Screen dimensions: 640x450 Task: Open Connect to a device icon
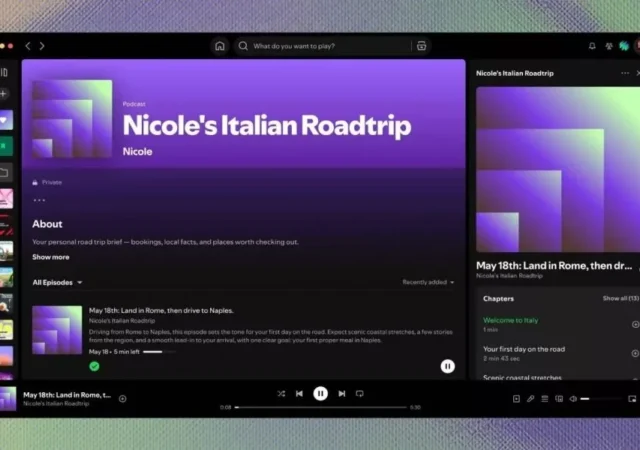[x=559, y=399]
